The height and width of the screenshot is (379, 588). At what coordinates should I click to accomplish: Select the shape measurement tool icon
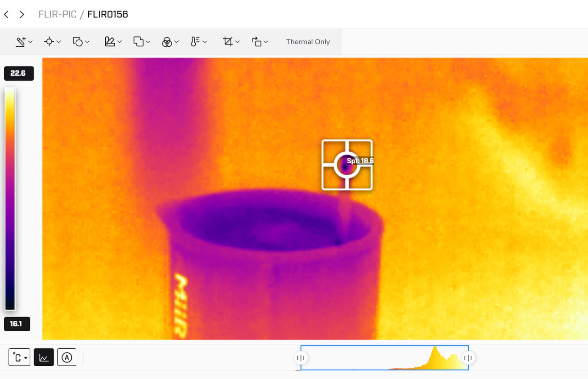78,42
